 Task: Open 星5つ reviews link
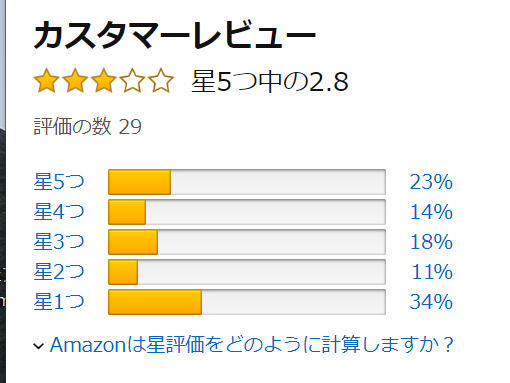(x=59, y=182)
